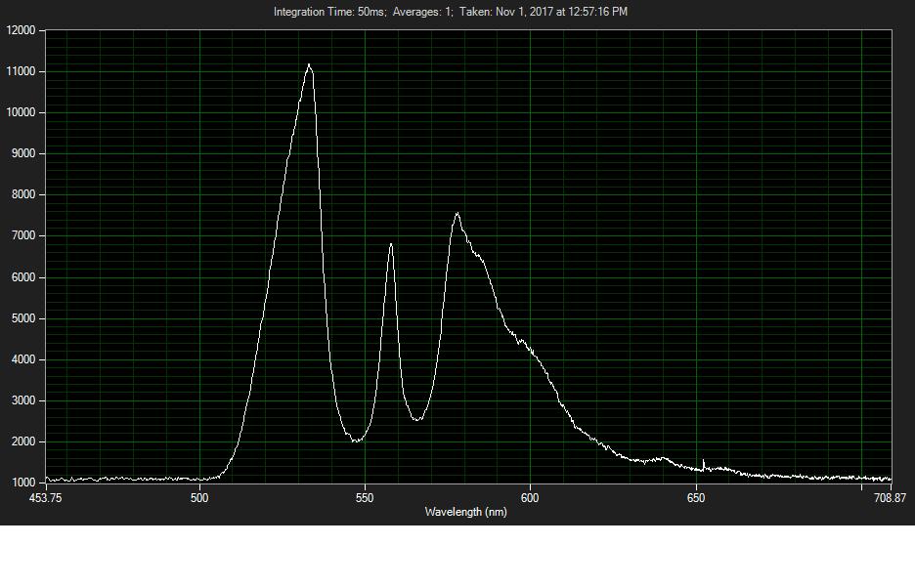Select the Averages: 1 header text
Screen dimensions: 915x588
click(x=422, y=12)
